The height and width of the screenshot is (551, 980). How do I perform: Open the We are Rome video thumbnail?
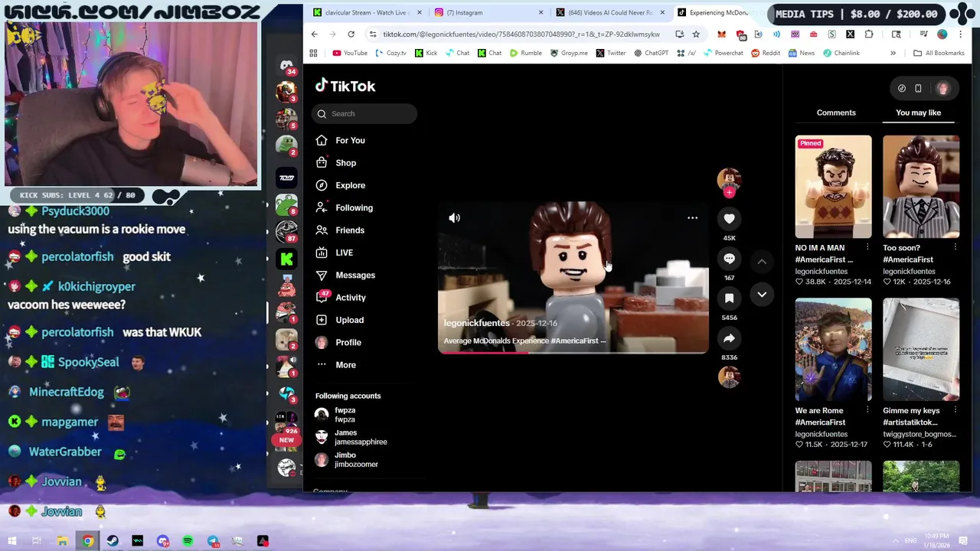(833, 350)
